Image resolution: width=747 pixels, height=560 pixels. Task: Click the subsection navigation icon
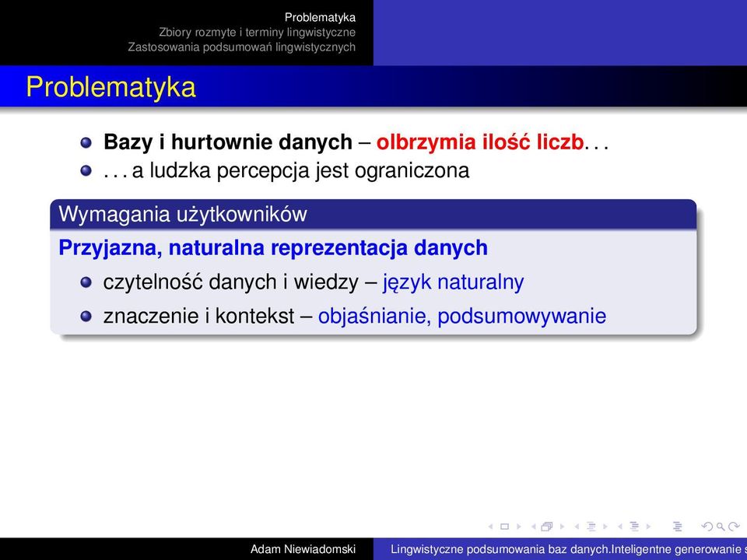(x=591, y=527)
